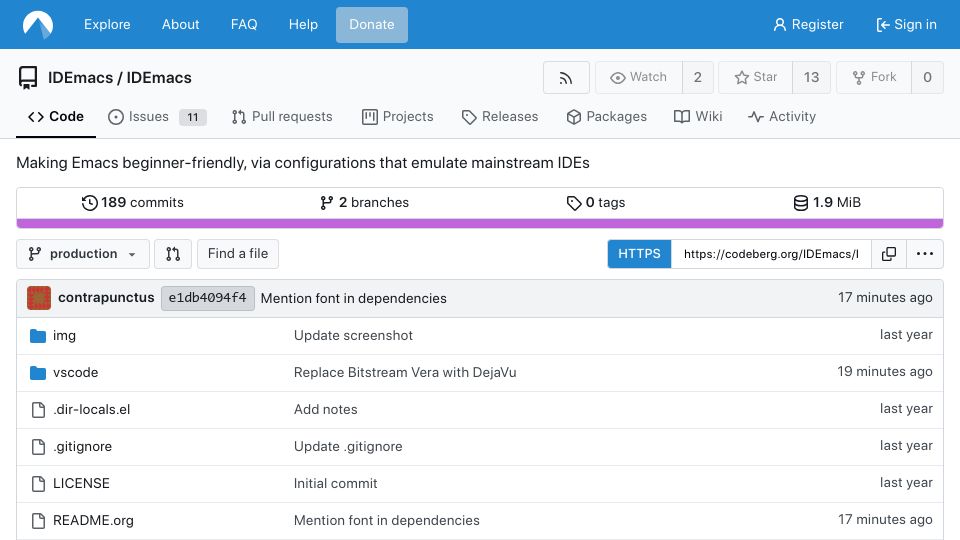
Task: Switch to the Code tab
Action: [56, 117]
